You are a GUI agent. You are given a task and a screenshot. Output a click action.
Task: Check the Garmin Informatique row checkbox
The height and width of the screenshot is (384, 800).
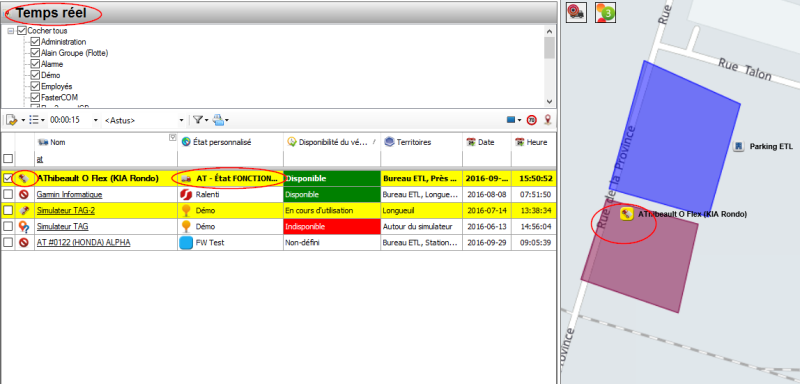[8, 194]
